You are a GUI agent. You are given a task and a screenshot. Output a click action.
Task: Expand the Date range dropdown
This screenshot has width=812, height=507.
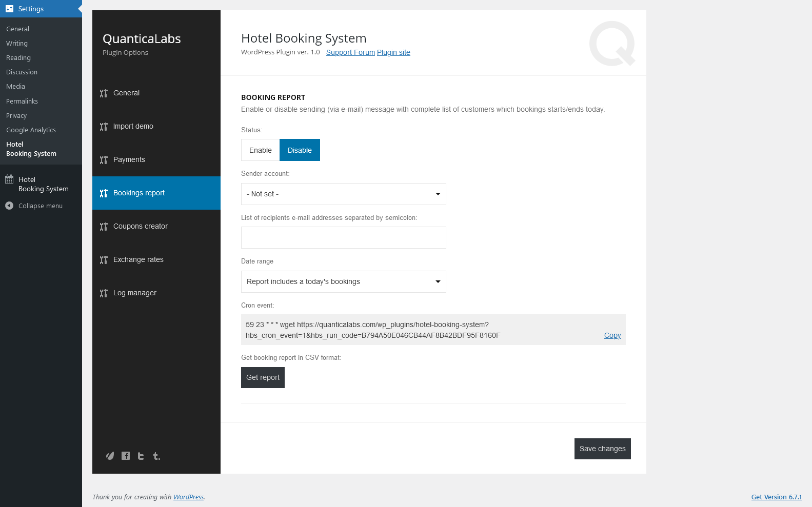(343, 281)
